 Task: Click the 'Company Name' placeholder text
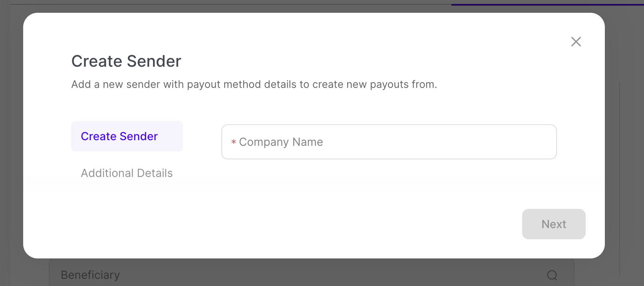281,142
